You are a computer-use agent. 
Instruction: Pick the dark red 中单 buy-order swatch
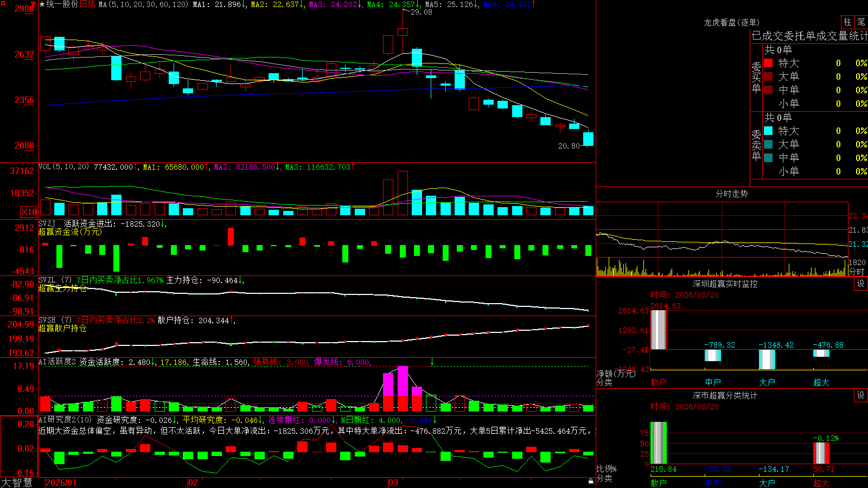pyautogui.click(x=768, y=90)
